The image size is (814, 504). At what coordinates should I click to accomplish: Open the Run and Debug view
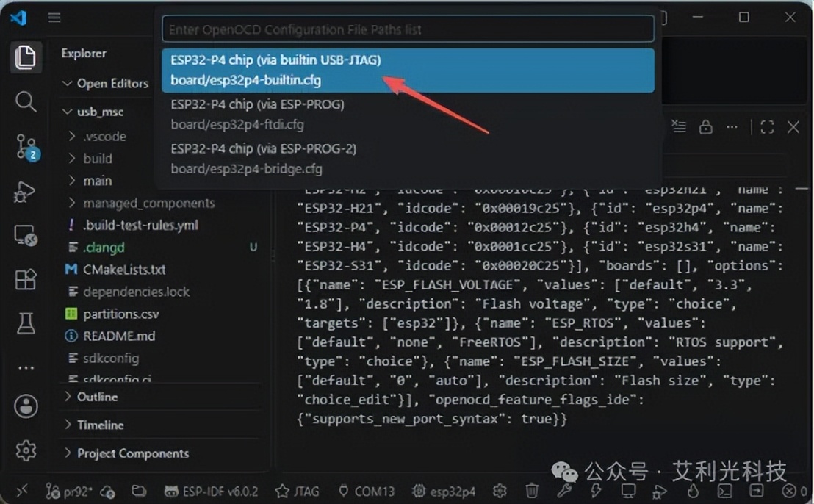[25, 192]
